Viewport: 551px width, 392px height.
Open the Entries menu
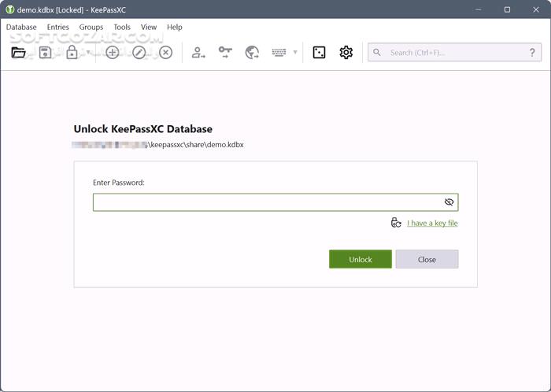point(58,27)
